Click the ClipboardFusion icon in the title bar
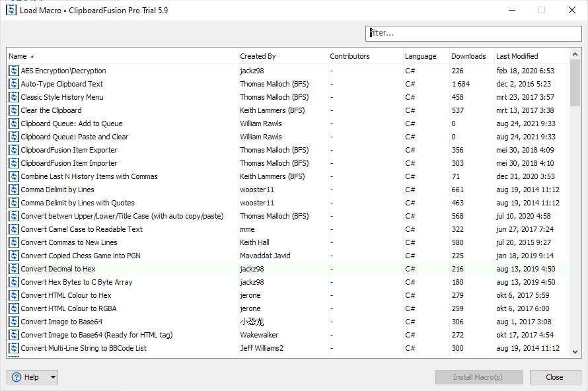This screenshot has width=588, height=391. click(x=11, y=10)
